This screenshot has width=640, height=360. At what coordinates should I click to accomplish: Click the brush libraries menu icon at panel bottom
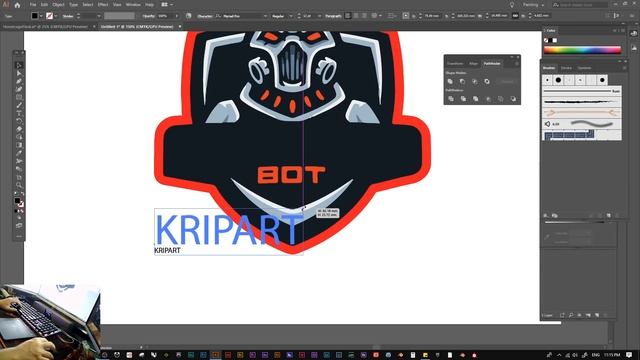(546, 216)
